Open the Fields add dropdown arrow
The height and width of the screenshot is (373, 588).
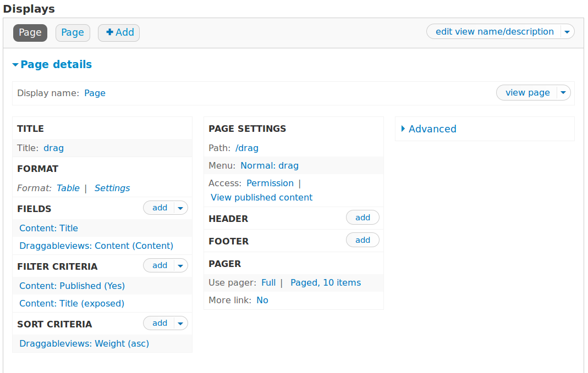(x=180, y=208)
